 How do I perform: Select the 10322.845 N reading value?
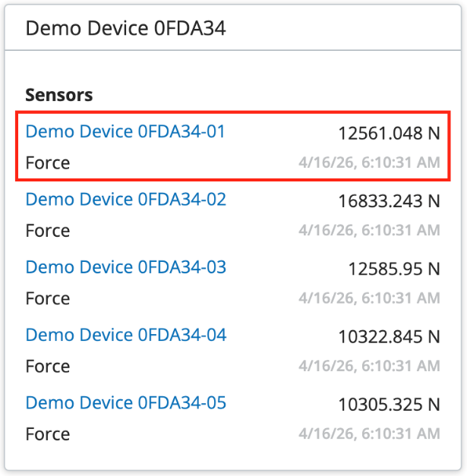point(389,337)
